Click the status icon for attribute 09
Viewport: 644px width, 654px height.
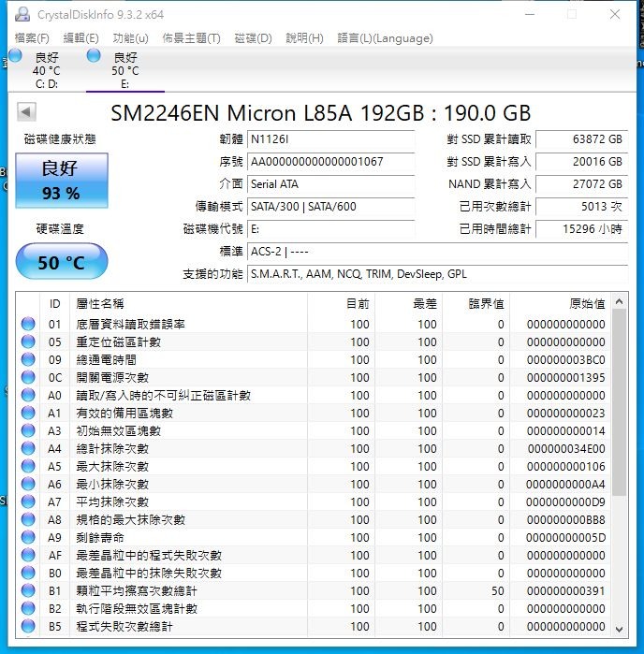[x=28, y=359]
